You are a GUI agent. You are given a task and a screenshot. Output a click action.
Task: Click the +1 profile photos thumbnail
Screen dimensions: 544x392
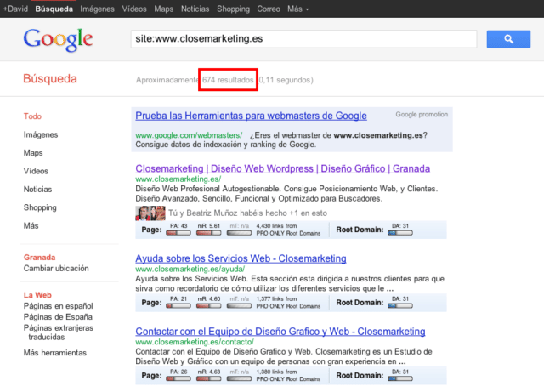(150, 213)
